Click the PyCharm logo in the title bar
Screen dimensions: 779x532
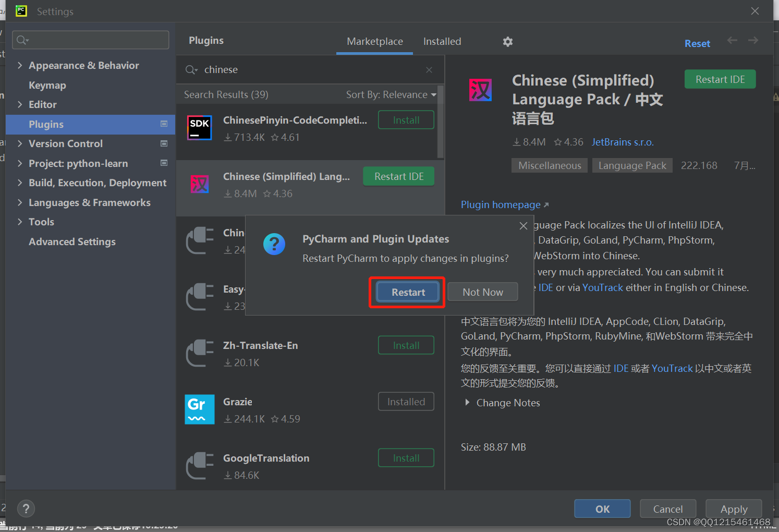21,11
